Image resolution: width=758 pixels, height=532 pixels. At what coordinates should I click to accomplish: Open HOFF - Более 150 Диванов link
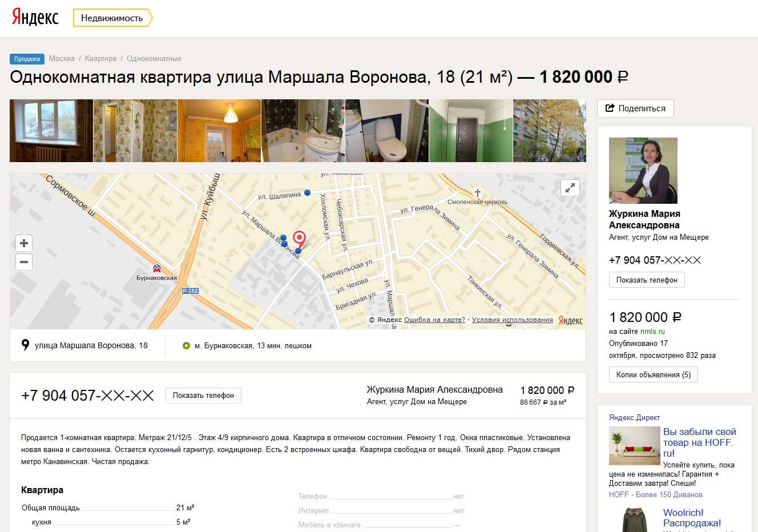656,495
